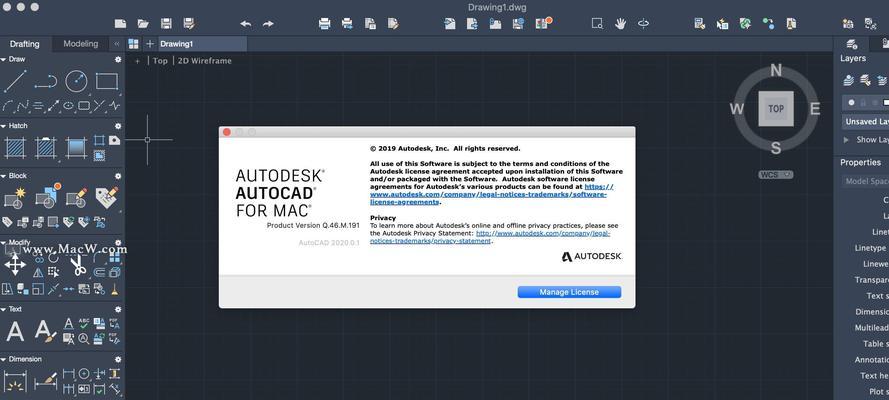Select the Move tool in Modify
This screenshot has width=889, height=400.
pyautogui.click(x=15, y=265)
